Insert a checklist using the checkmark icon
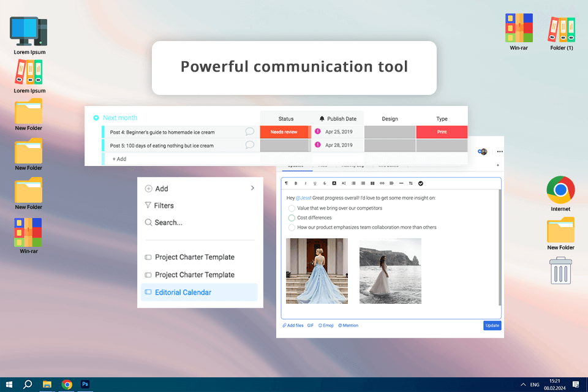Viewport: 588px width, 392px height. click(420, 183)
